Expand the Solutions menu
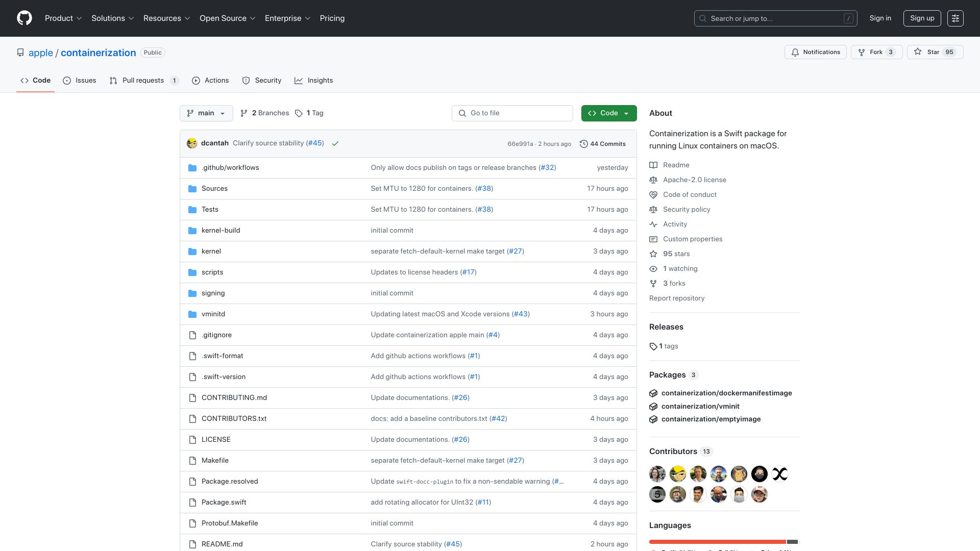This screenshot has height=551, width=980. [113, 18]
